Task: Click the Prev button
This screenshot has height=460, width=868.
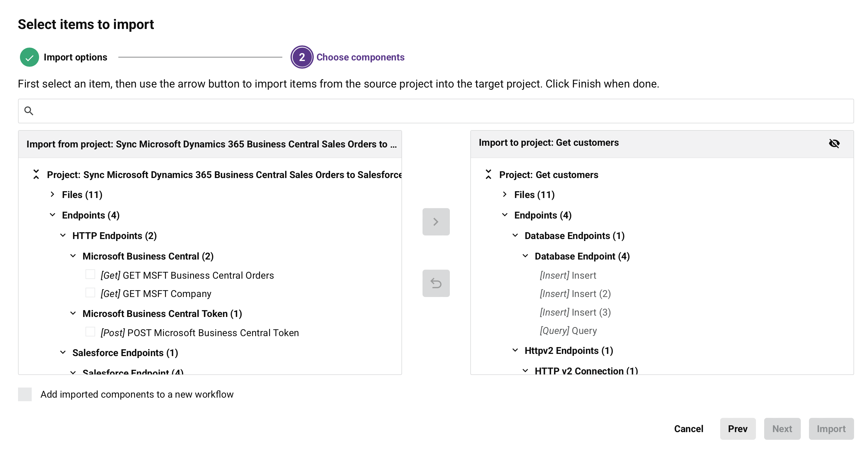Action: [738, 429]
